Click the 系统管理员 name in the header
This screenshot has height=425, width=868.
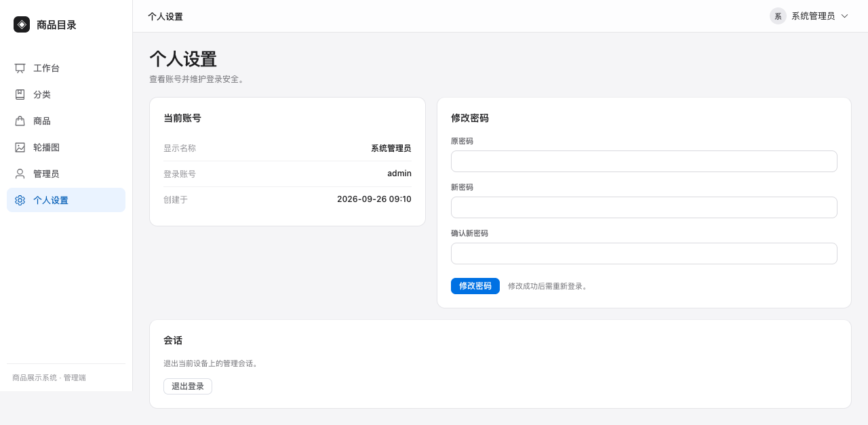pos(813,16)
